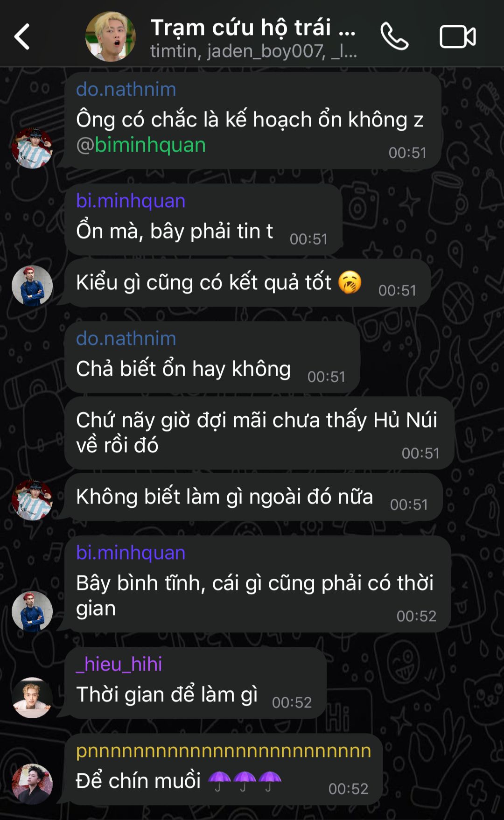Tap the member list subtitle 'timtin, jaden_boy007'
The height and width of the screenshot is (820, 504).
[x=253, y=51]
